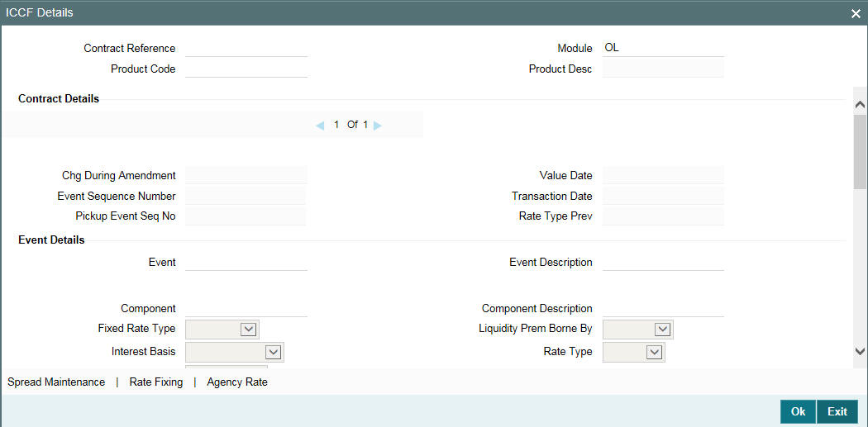Screen dimensions: 868x427
Task: Focus the Event input field
Action: tap(246, 262)
